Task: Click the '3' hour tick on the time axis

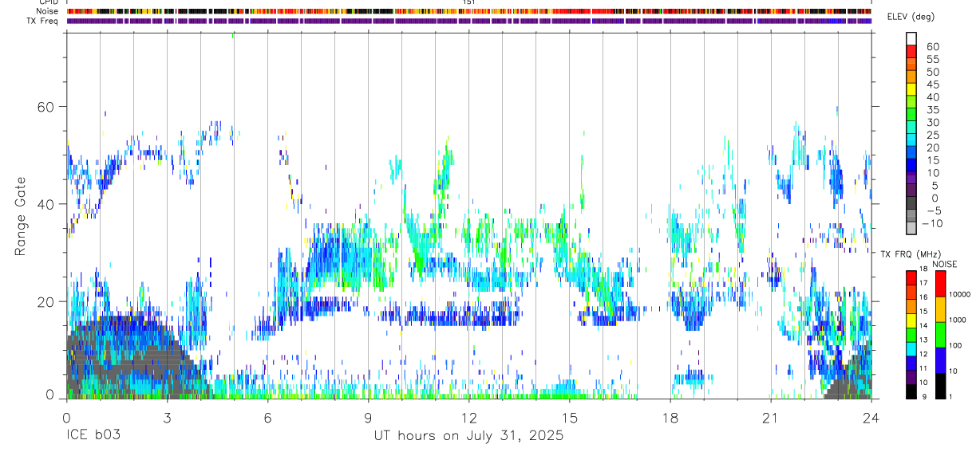Action: point(167,418)
